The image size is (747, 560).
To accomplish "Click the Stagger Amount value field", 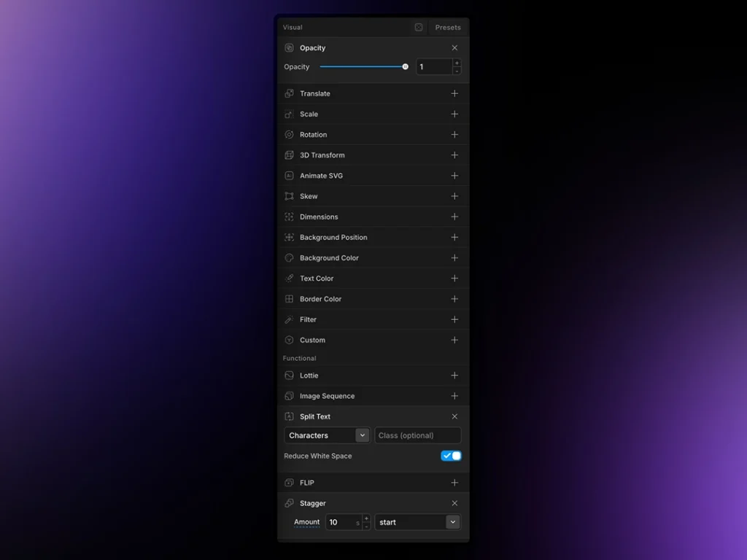I will (340, 522).
